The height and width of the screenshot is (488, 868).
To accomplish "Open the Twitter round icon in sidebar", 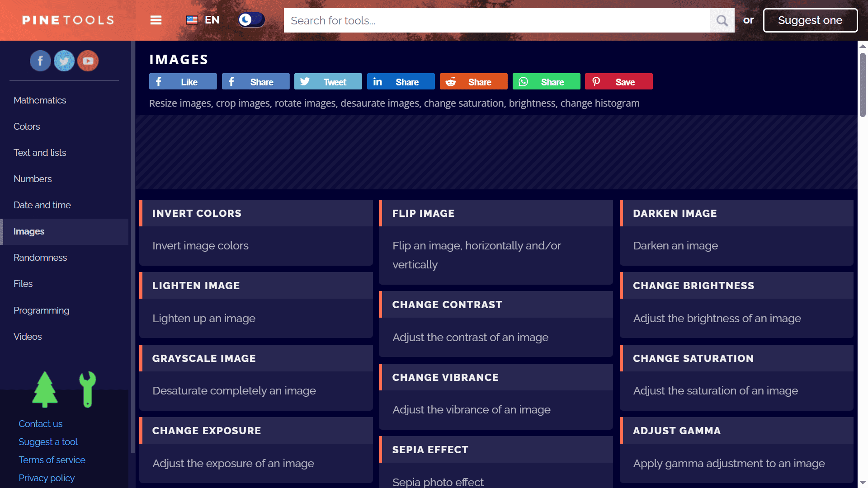I will click(x=64, y=61).
